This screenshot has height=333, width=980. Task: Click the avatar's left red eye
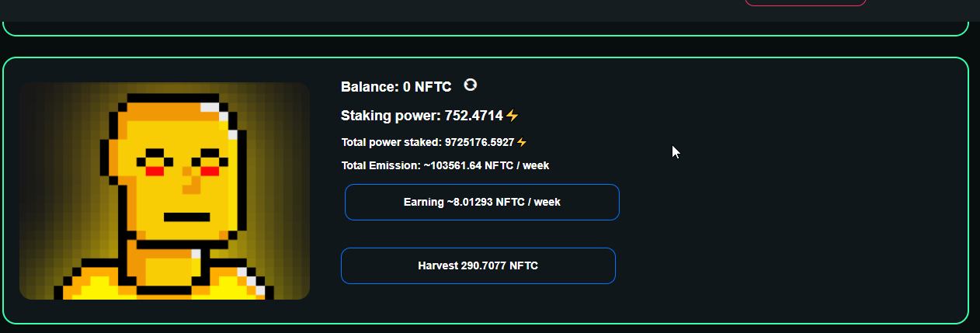coord(155,171)
